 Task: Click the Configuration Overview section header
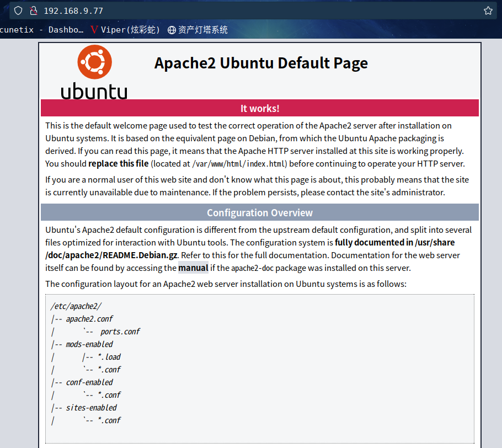click(260, 212)
